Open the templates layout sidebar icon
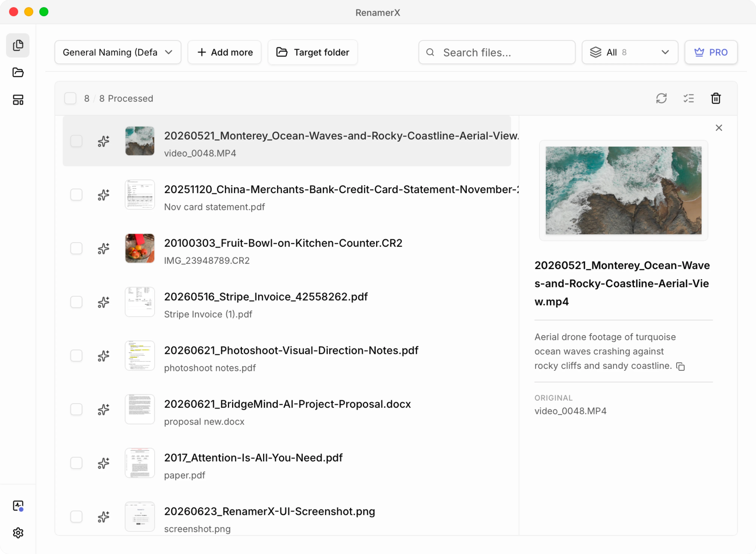This screenshot has width=756, height=554. coord(18,100)
